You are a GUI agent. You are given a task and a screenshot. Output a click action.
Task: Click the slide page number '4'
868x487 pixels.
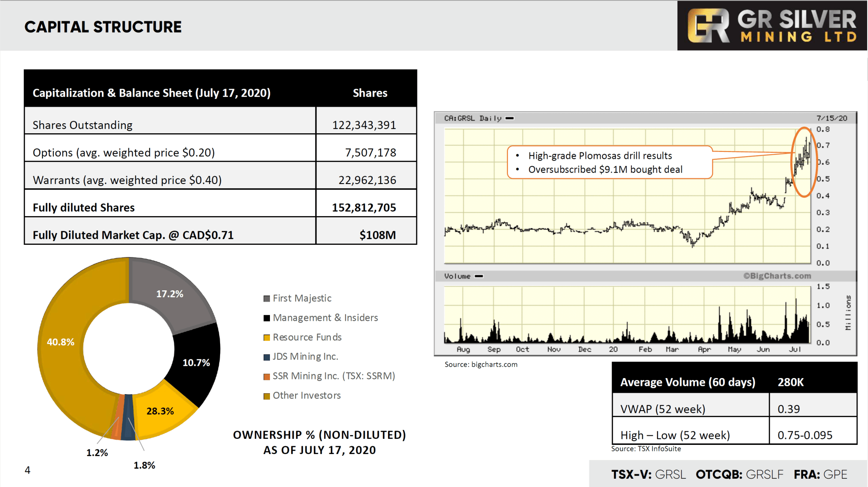(x=27, y=470)
